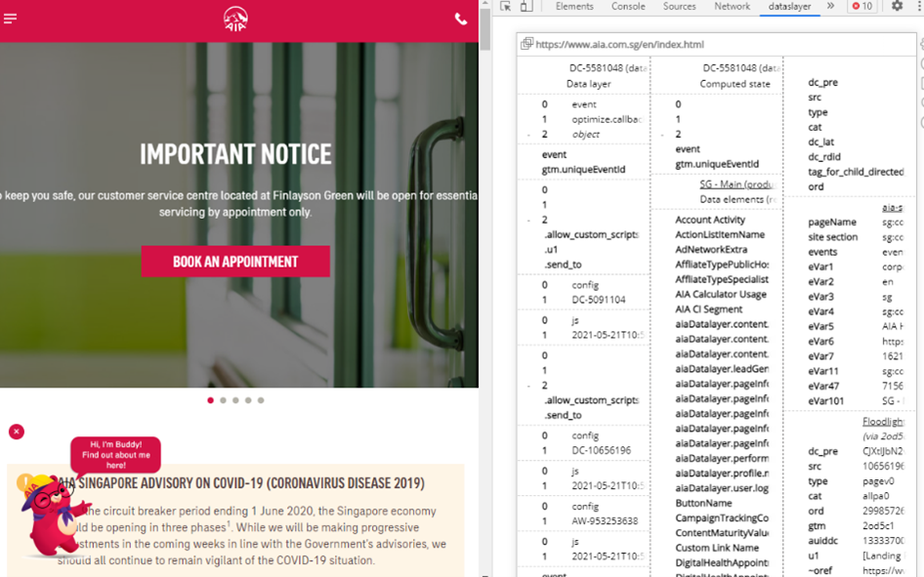
Task: Select the third carousel dot
Action: tap(235, 400)
